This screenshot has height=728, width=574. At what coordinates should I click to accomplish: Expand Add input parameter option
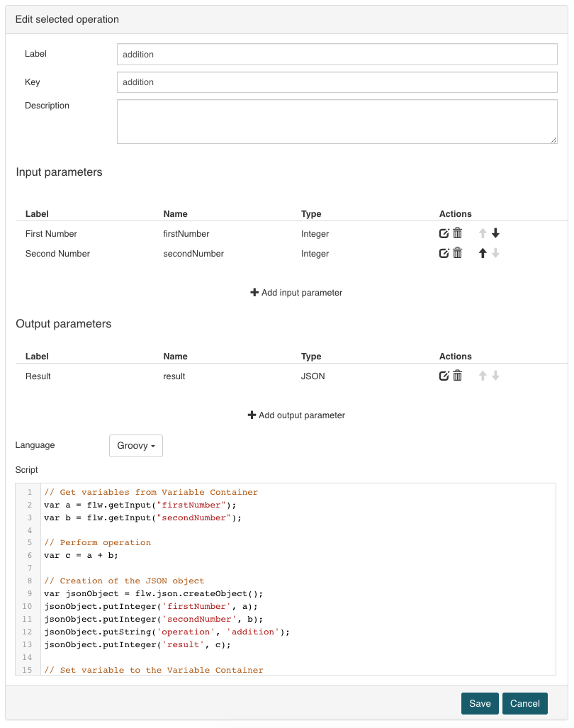[x=296, y=292]
